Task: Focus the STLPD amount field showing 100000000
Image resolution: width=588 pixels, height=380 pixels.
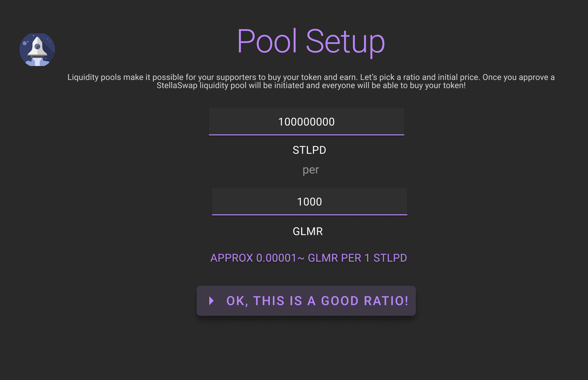Action: click(x=306, y=122)
